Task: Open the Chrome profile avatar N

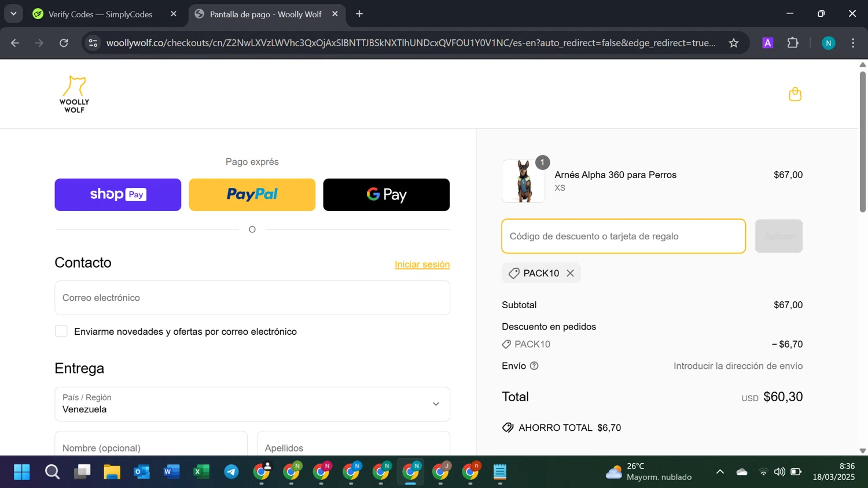Action: click(x=828, y=43)
